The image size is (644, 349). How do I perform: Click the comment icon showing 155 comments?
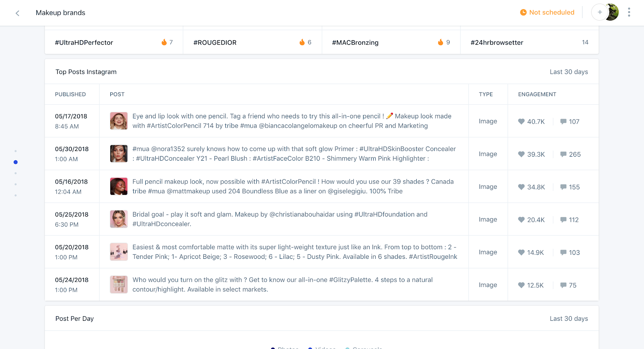coord(563,187)
